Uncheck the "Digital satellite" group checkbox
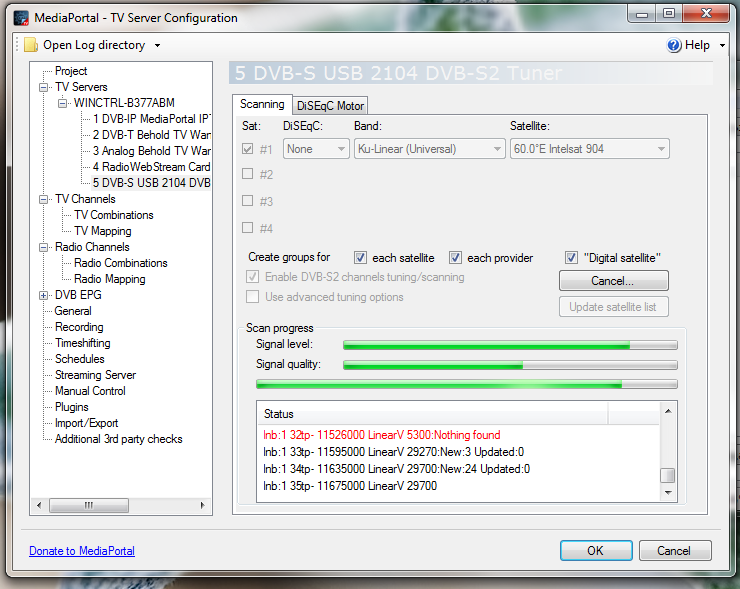The width and height of the screenshot is (740, 589). click(x=571, y=257)
